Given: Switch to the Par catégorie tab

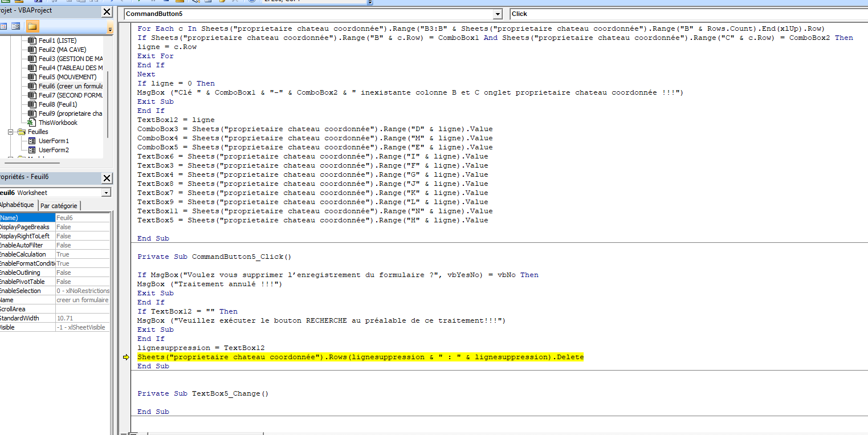Looking at the screenshot, I should pos(59,206).
